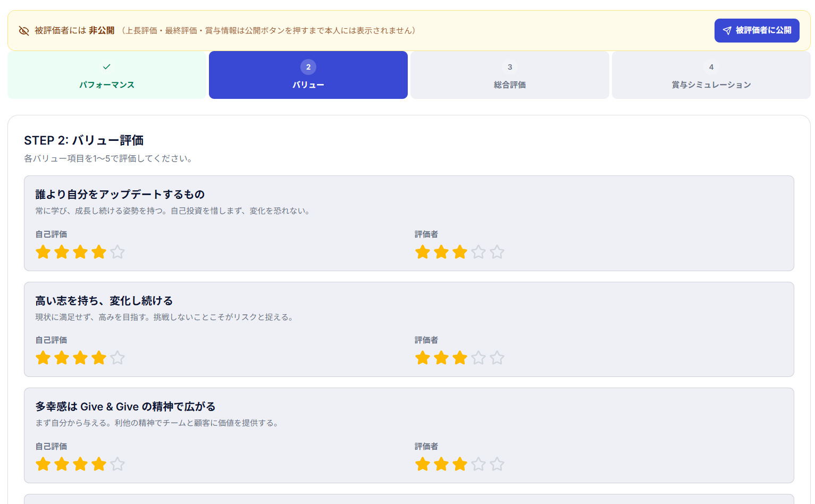
Task: Give 評価者 2 stars for 高い志を持ち、変化し続ける
Action: 441,358
